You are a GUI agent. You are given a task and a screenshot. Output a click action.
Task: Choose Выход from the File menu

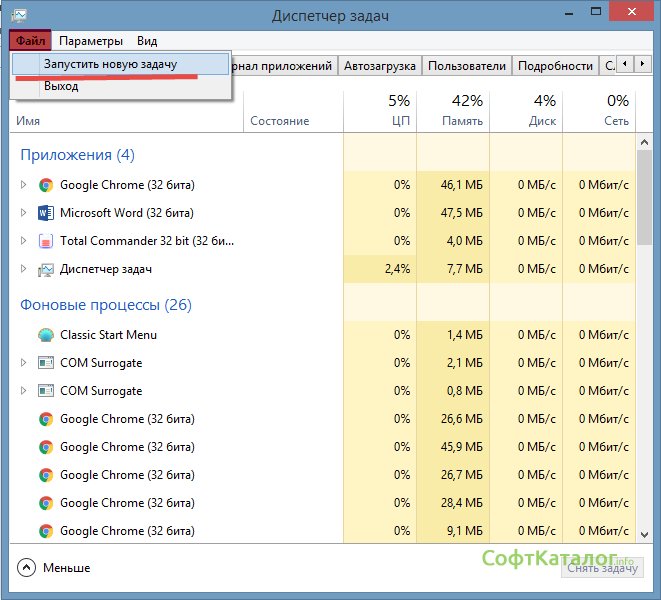(x=61, y=86)
